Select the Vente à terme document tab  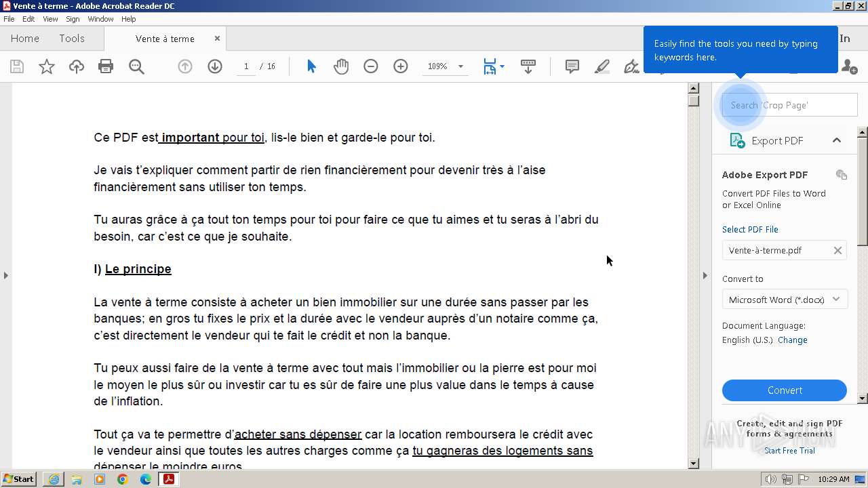(x=165, y=39)
